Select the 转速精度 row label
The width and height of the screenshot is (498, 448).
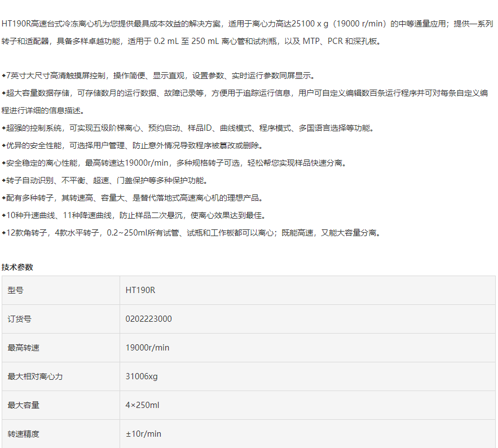[24, 434]
